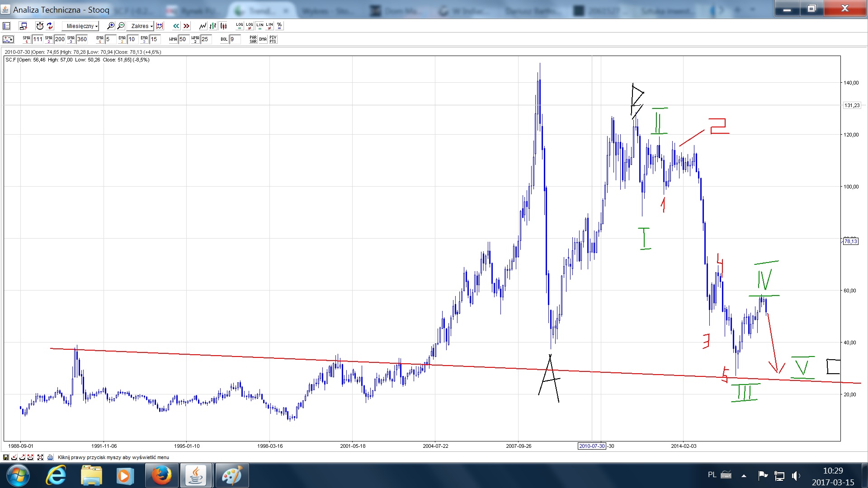
Task: Click the WMA 1 period field showing 50
Action: (x=183, y=39)
